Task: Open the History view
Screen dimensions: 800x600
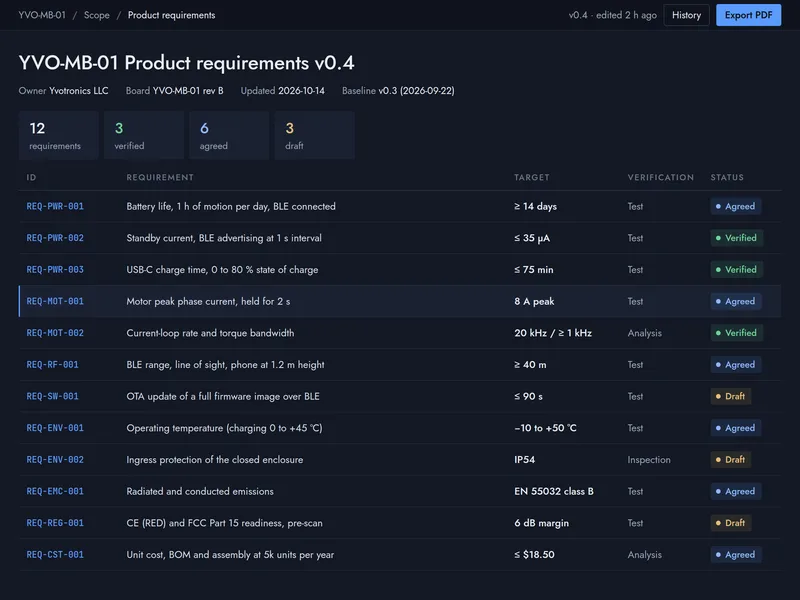Action: pyautogui.click(x=686, y=15)
